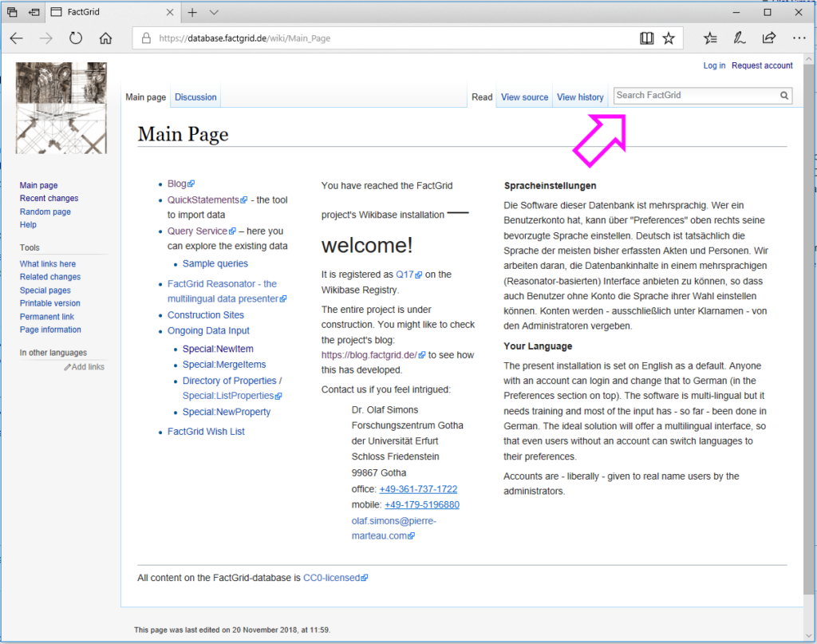Share this page icon
This screenshot has height=644, width=817.
pyautogui.click(x=768, y=38)
